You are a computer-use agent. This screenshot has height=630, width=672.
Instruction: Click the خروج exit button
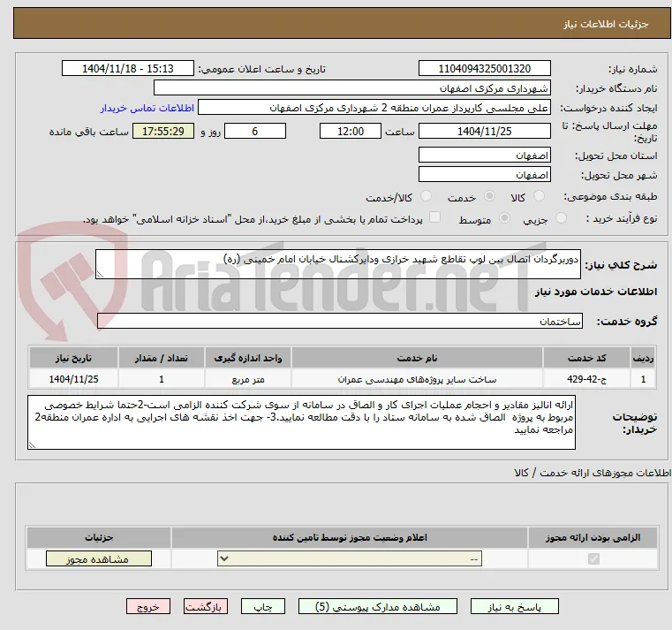(148, 607)
